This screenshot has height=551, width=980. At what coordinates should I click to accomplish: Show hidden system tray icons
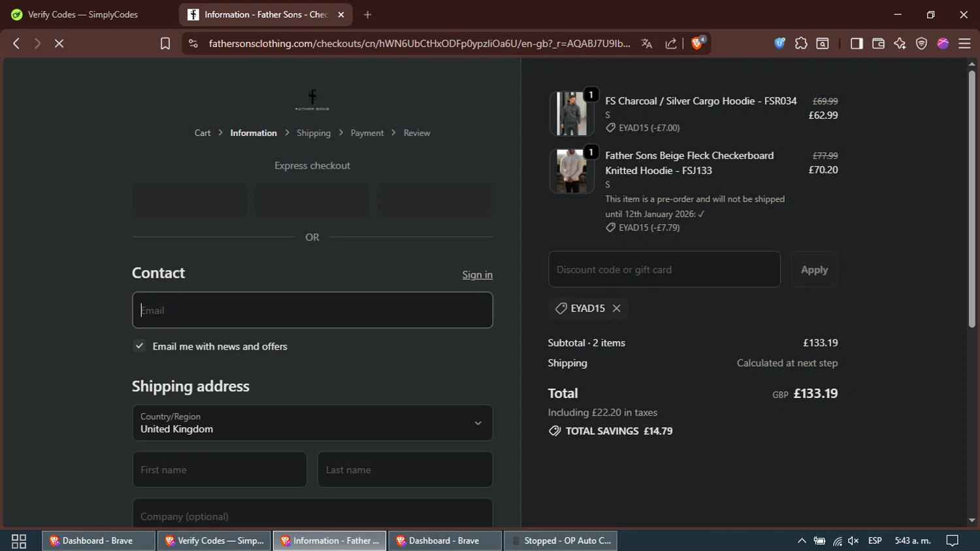[x=802, y=541]
